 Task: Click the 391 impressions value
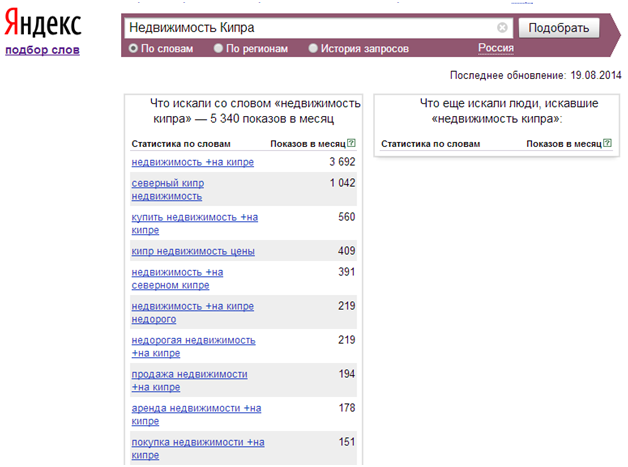pyautogui.click(x=347, y=272)
